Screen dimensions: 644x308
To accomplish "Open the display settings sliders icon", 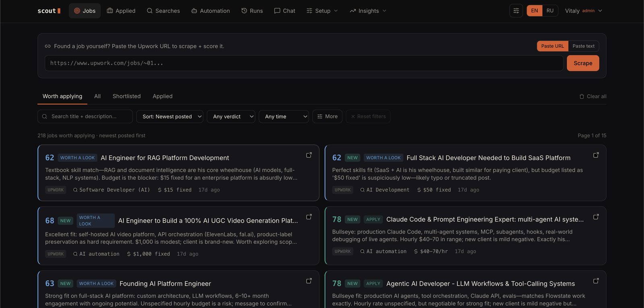I will (x=516, y=11).
